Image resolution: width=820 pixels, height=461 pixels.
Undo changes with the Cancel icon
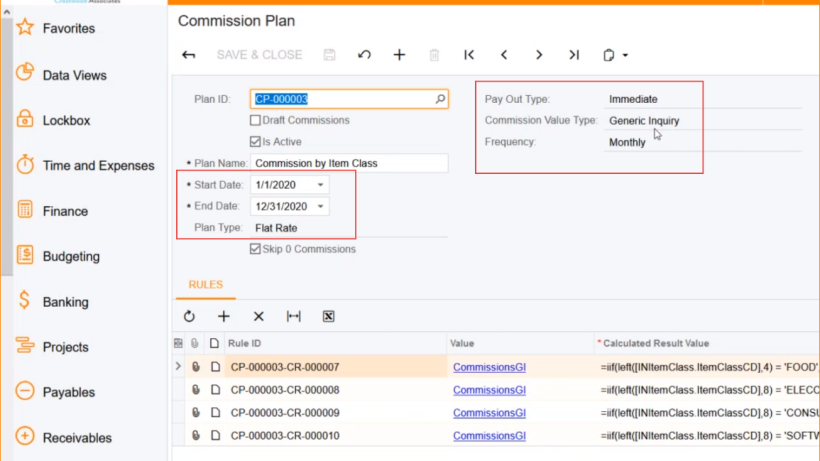tap(365, 55)
